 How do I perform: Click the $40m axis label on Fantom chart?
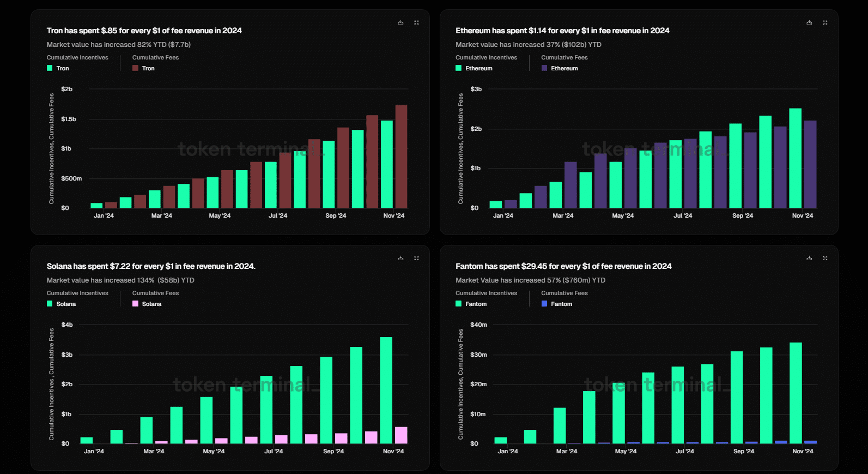click(x=478, y=325)
